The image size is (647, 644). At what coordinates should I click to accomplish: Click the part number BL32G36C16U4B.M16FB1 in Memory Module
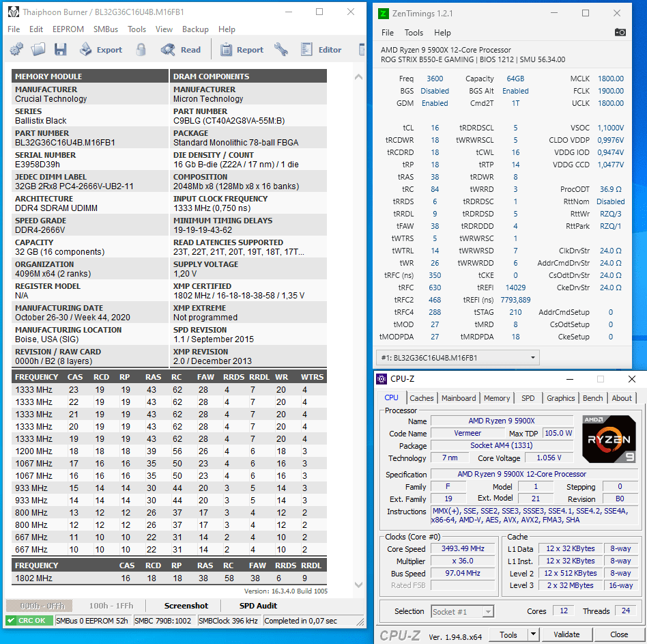pos(66,143)
